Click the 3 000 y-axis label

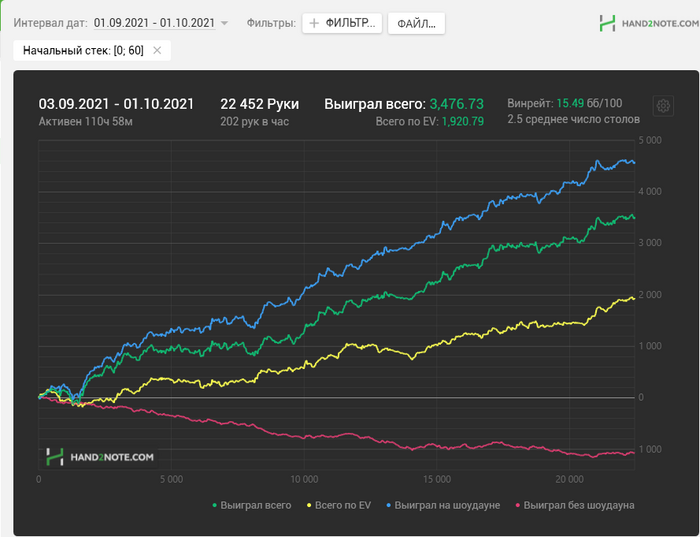650,243
